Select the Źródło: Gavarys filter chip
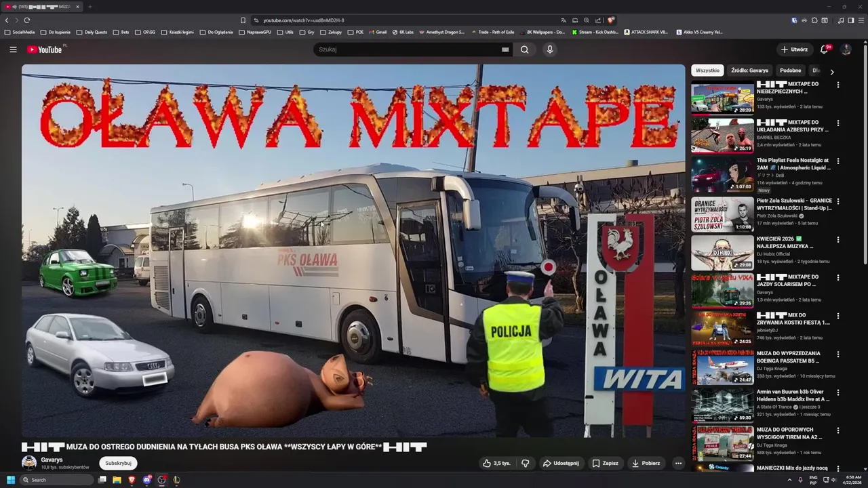The image size is (868, 488). [749, 70]
